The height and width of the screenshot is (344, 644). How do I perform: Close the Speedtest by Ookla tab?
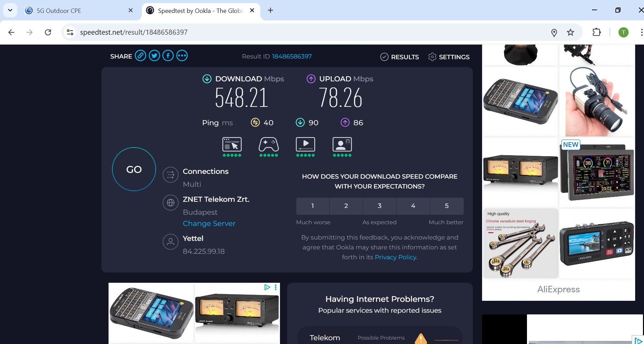[x=252, y=11]
